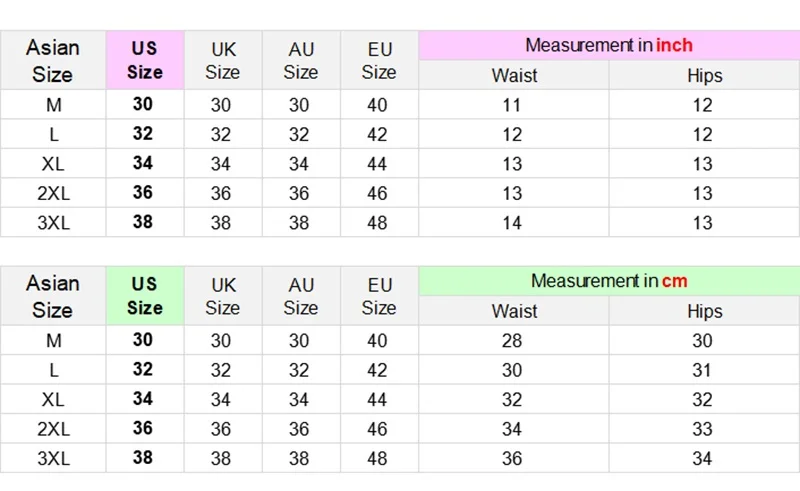Screen dimensions: 800x491
Task: Click the Hips column header in cm table
Action: tap(704, 311)
